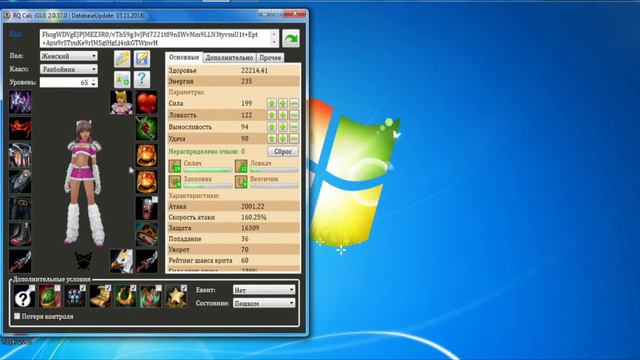Click the green arrow load code button
Image resolution: width=640 pixels, height=360 pixels.
(291, 39)
